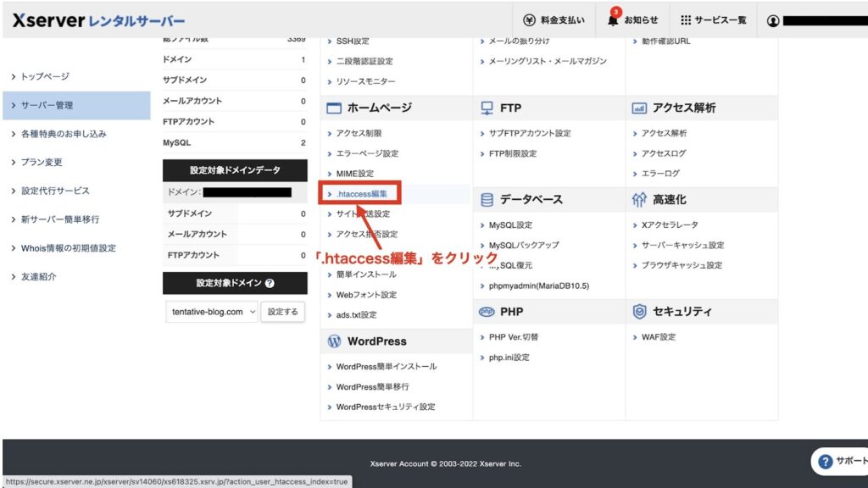Click the WordPress logo icon
Screen dimensions: 868x488
coord(334,341)
